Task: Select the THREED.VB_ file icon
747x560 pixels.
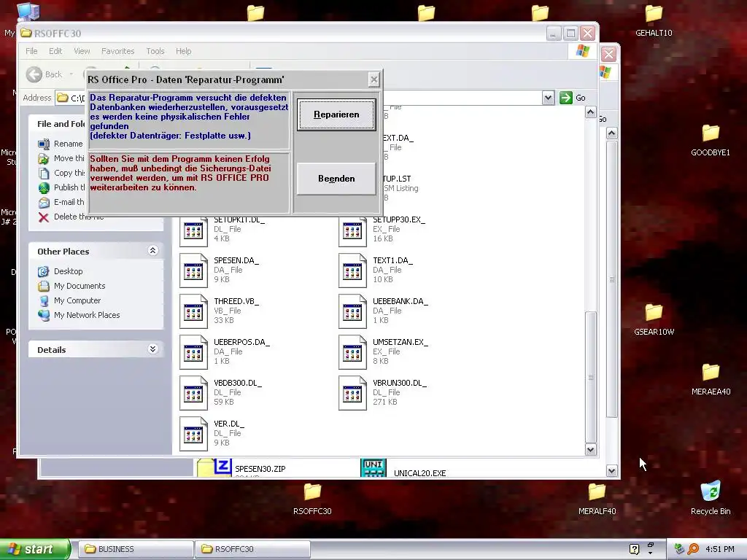Action: (x=193, y=312)
